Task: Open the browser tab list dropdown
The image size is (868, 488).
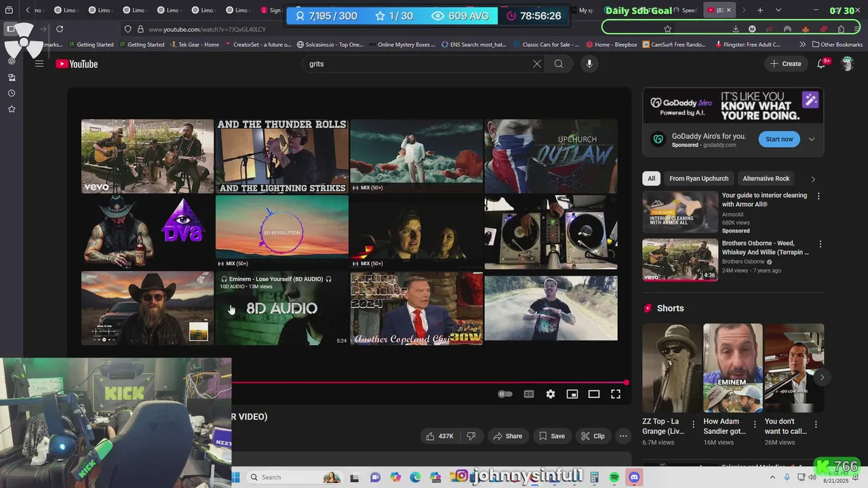Action: [x=778, y=10]
